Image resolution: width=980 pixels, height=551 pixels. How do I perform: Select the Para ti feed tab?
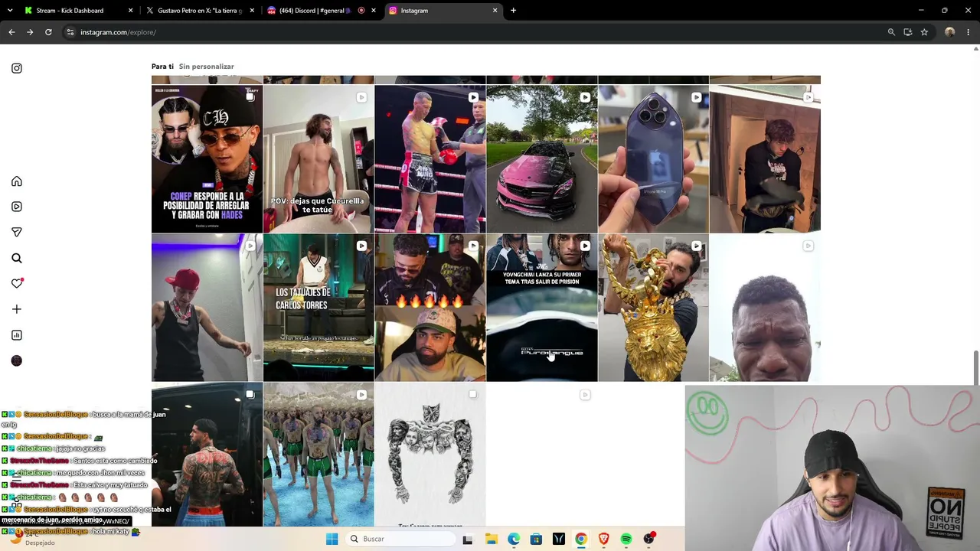tap(162, 67)
